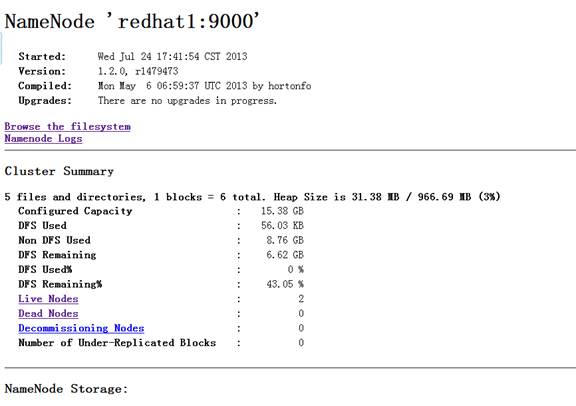
Task: Click the Started timestamp value
Action: coord(172,57)
